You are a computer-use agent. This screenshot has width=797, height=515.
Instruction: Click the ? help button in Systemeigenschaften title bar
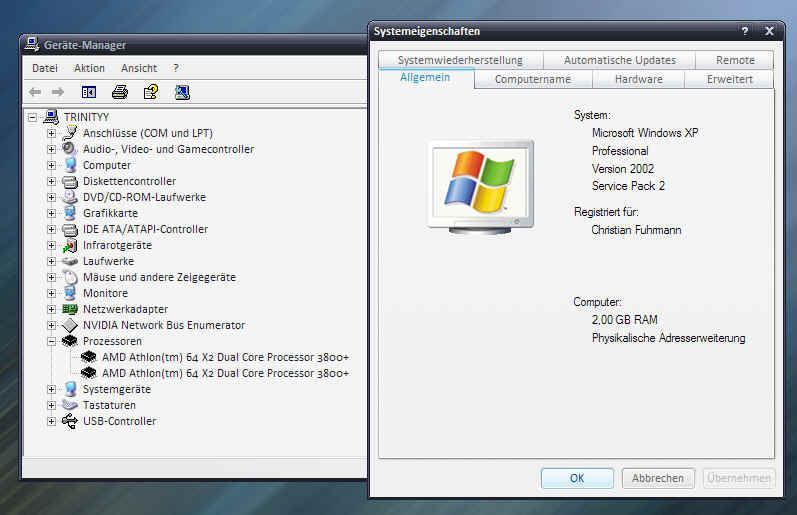745,31
